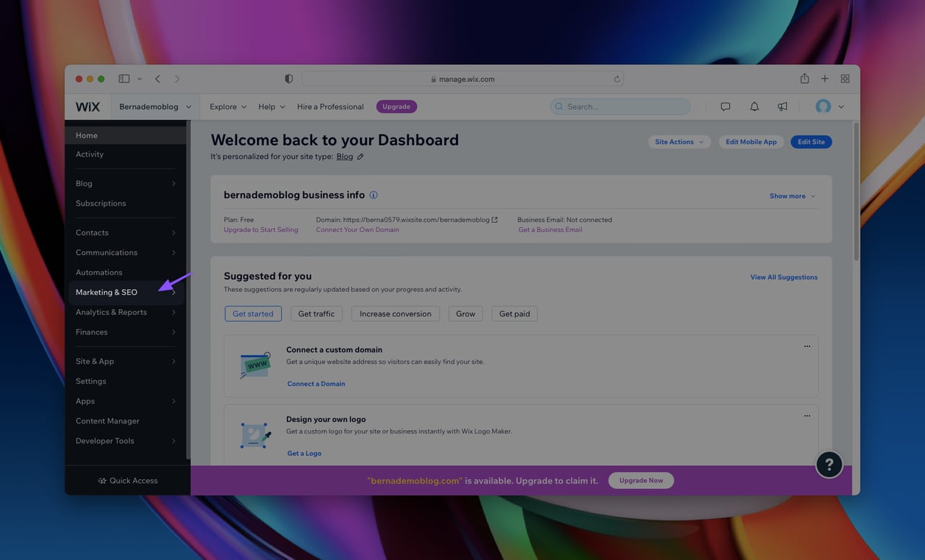
Task: Open options menu for Connect a custom domain
Action: pyautogui.click(x=807, y=346)
